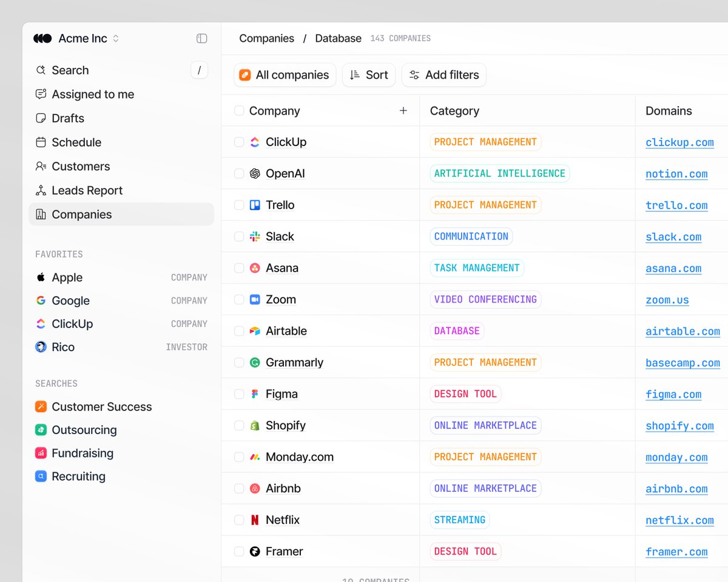Viewport: 728px width, 582px height.
Task: Check the Netflix row checkbox
Action: tap(239, 520)
